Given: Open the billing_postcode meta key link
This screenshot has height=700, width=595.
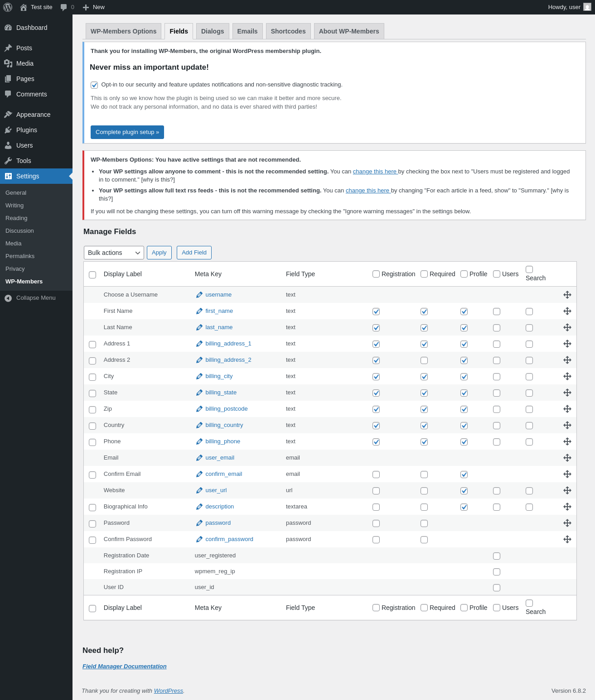Looking at the screenshot, I should 227,409.
